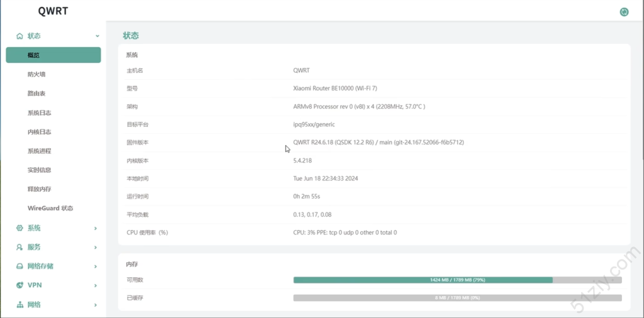Click the 网络 sidebar label

pyautogui.click(x=34, y=305)
